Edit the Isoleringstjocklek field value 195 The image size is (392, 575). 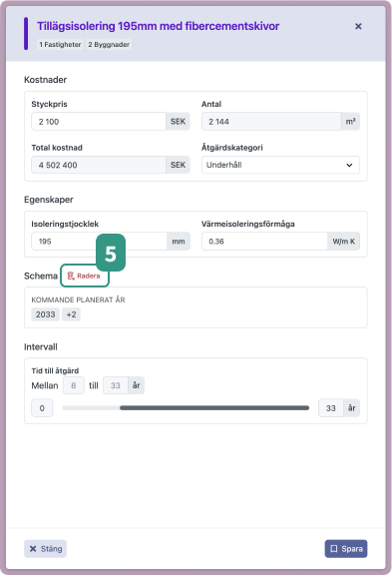[x=99, y=242]
